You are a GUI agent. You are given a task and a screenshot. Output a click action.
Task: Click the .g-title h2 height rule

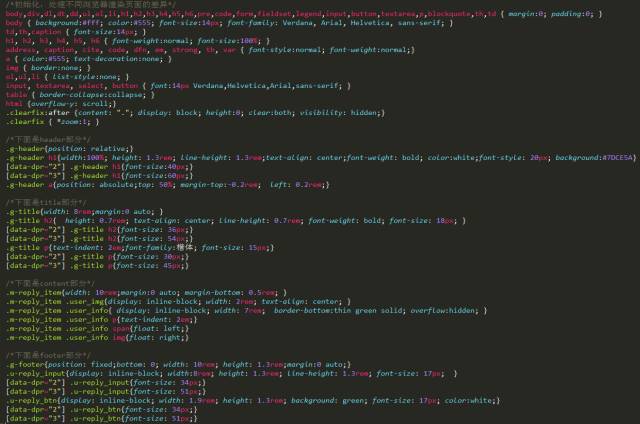point(236,220)
